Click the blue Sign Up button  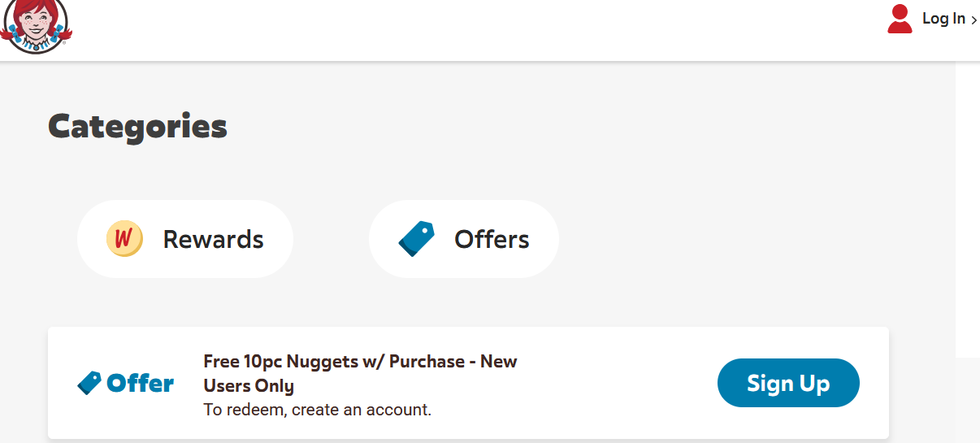pos(788,383)
